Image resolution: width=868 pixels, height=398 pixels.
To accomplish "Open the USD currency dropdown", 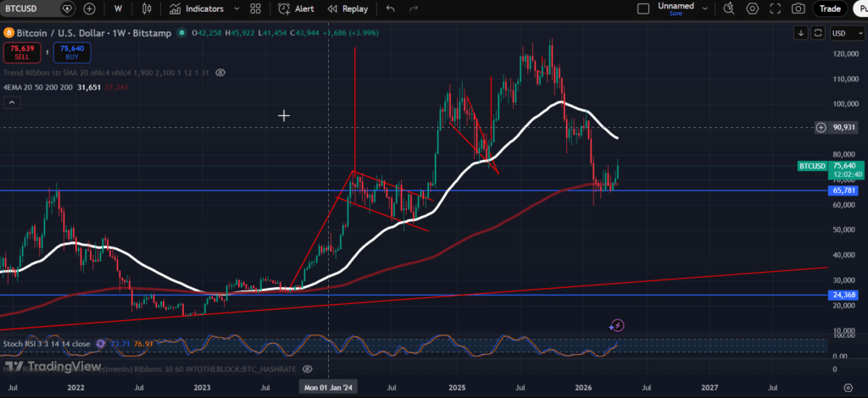I will tap(842, 33).
